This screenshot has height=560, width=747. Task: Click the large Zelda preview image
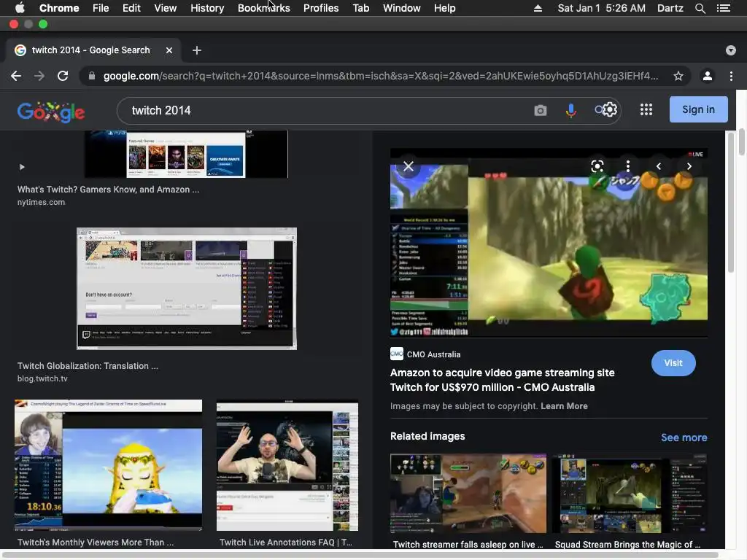click(549, 243)
